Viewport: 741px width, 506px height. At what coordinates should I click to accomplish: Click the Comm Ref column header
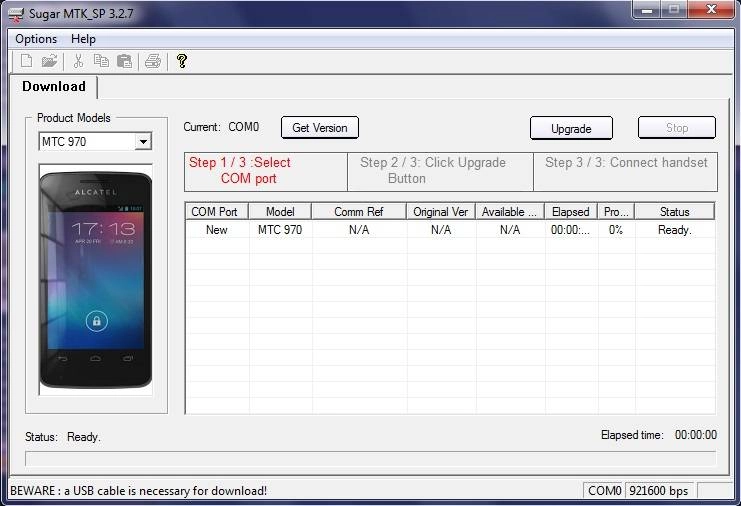(x=359, y=212)
